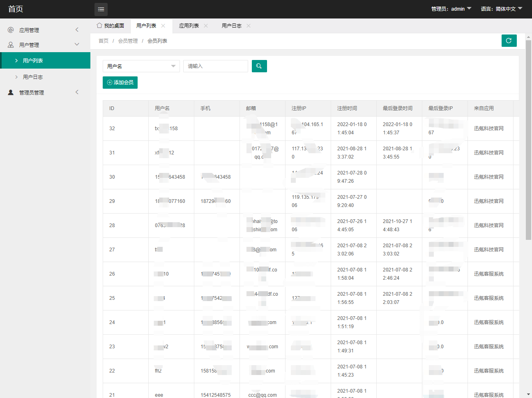532x398 pixels.
Task: Expand the 应用管理 sidebar menu
Action: [x=45, y=30]
